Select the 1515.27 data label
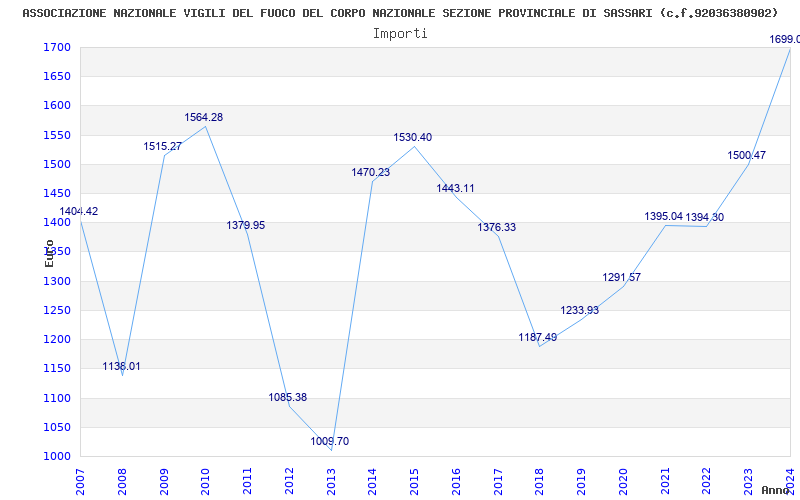 coord(162,146)
